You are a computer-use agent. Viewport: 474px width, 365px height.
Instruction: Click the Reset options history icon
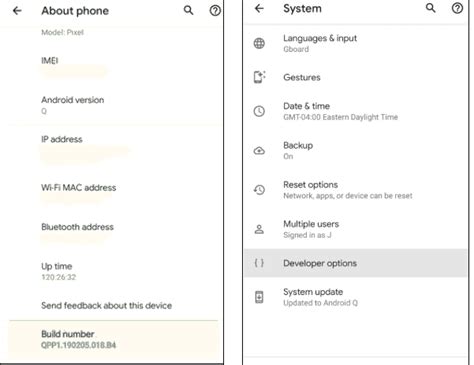point(259,190)
